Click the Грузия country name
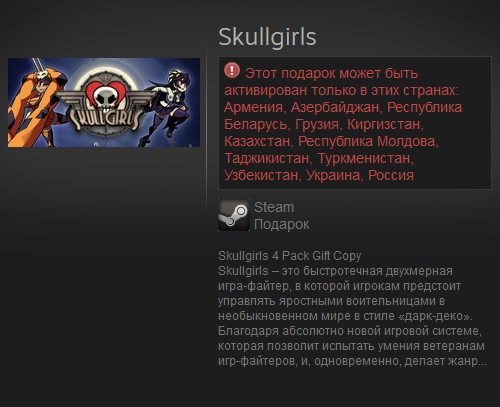This screenshot has width=500, height=407. pos(317,124)
